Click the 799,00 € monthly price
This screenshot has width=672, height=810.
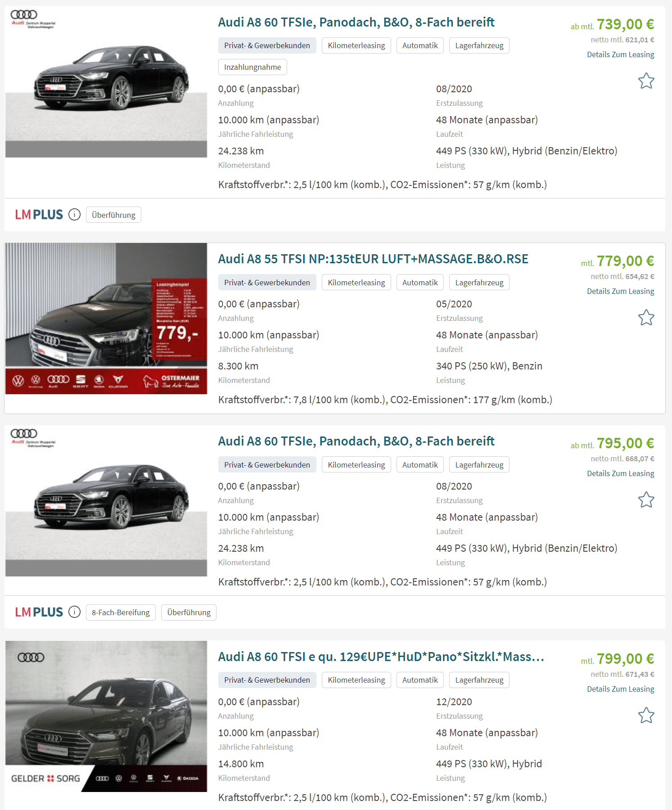[625, 659]
